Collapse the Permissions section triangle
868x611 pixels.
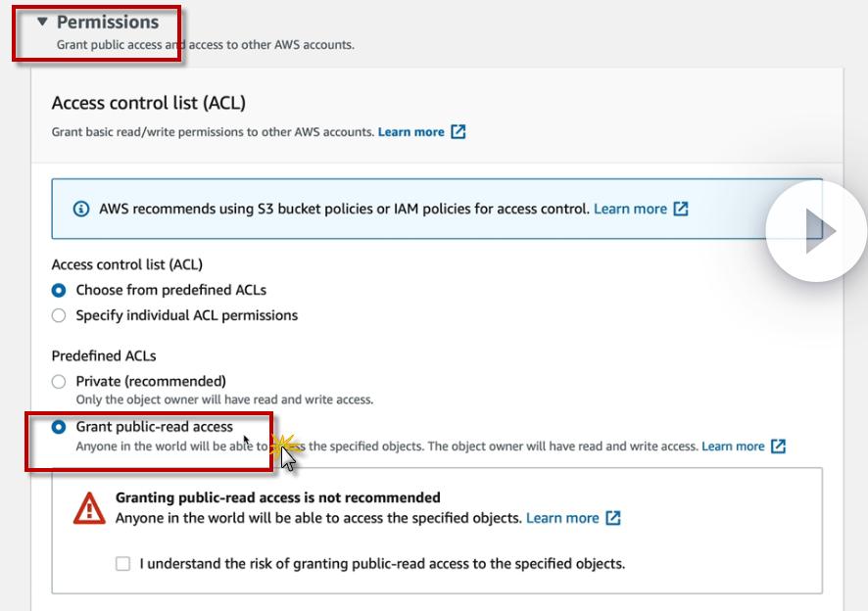(x=41, y=22)
